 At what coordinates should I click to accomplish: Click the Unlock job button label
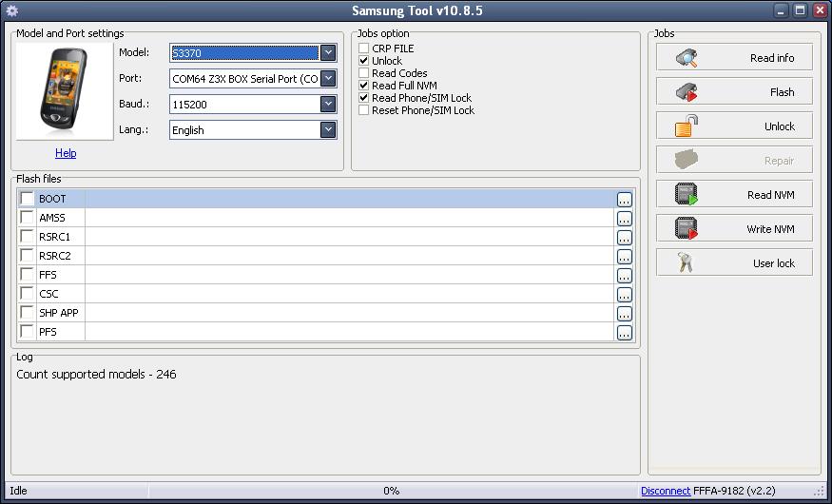pos(780,126)
